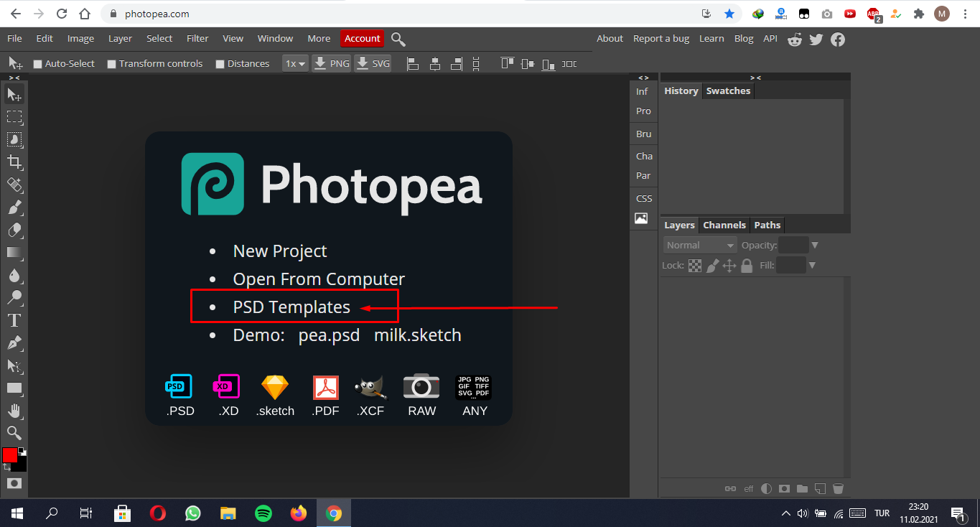This screenshot has width=980, height=527.
Task: Select the Zoom tool in the toolbar
Action: 14,433
